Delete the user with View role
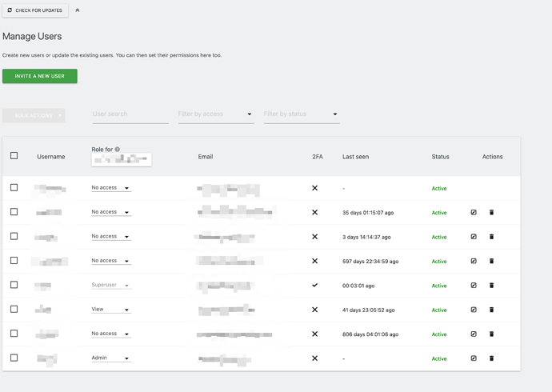 point(492,310)
